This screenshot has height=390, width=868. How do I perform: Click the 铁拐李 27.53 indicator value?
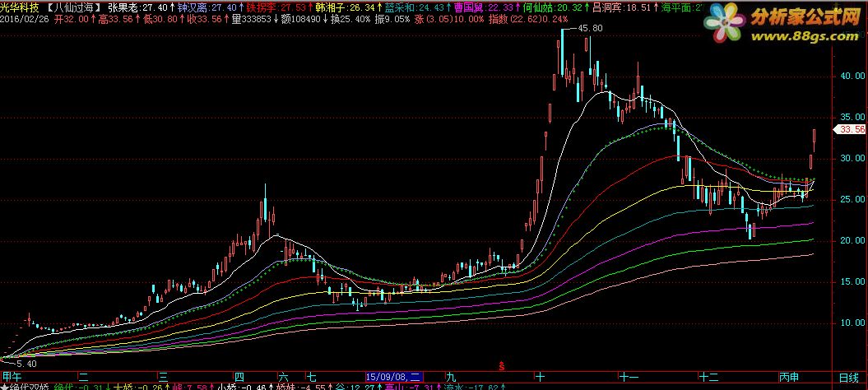coord(279,7)
